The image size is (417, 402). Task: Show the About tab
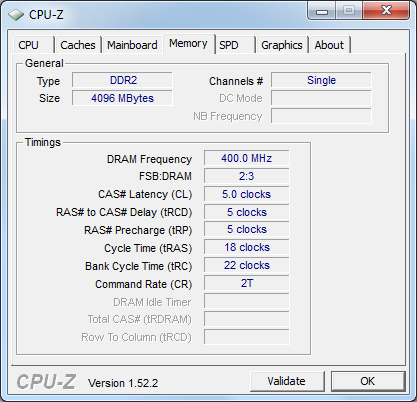329,45
